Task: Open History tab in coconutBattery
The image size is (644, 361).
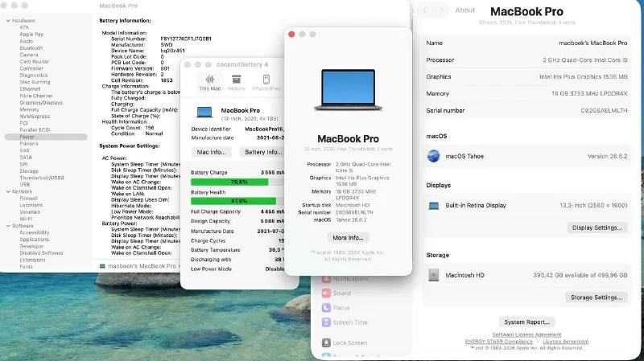Action: point(236,83)
